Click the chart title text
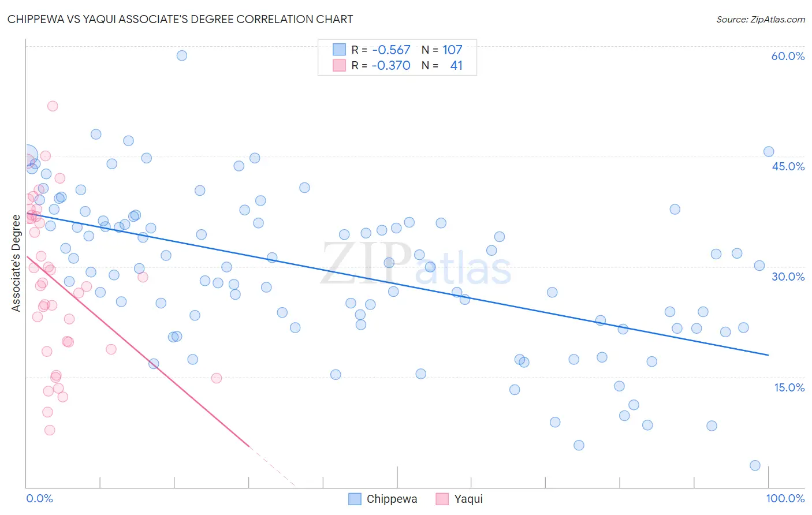The height and width of the screenshot is (515, 812). coord(180,19)
